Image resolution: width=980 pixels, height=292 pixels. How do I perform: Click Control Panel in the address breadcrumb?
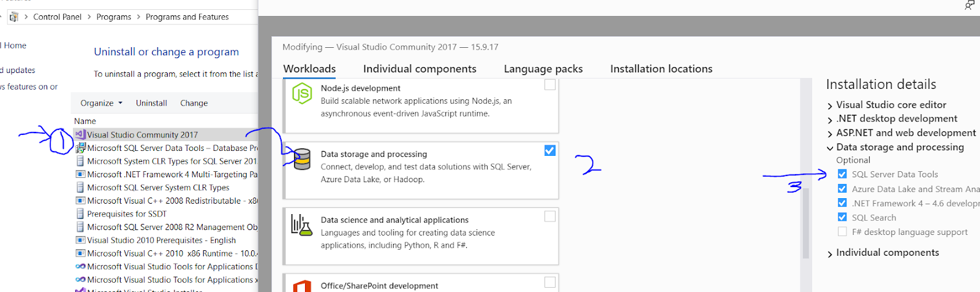point(57,17)
